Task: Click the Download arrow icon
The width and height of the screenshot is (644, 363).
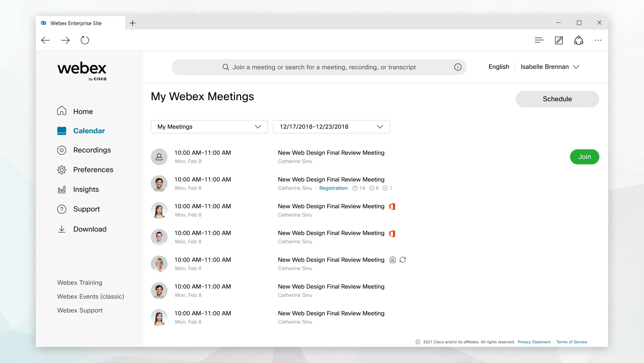Action: pos(61,229)
